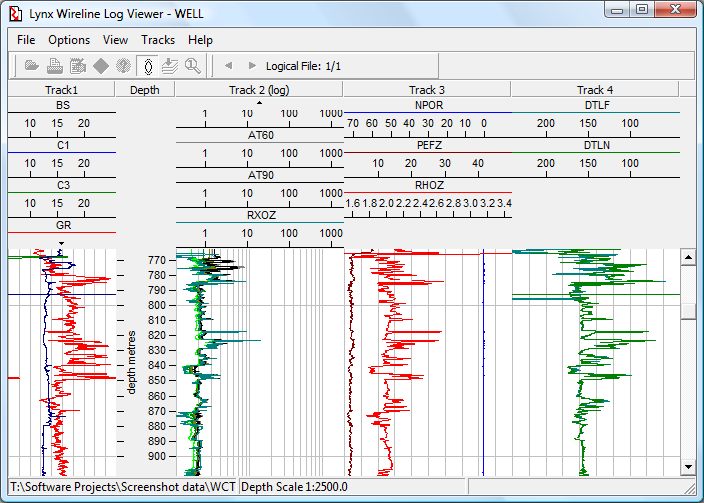Click the scroll down arrow of log view

[x=688, y=467]
